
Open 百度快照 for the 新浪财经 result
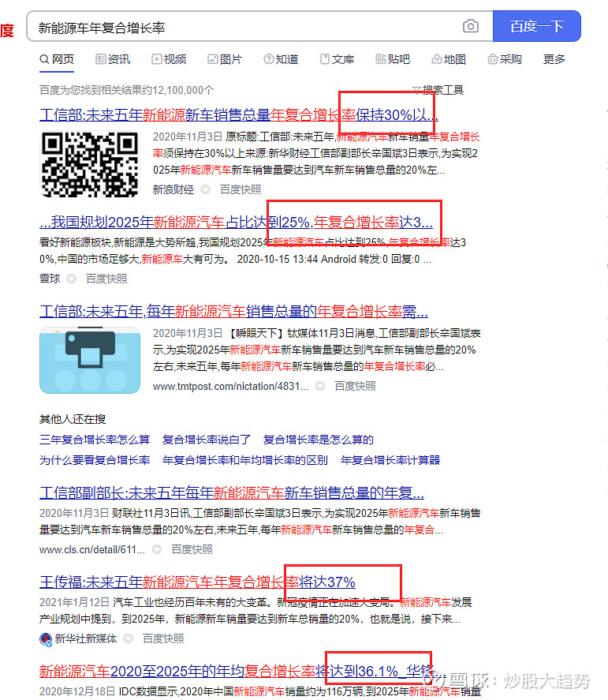tap(241, 189)
